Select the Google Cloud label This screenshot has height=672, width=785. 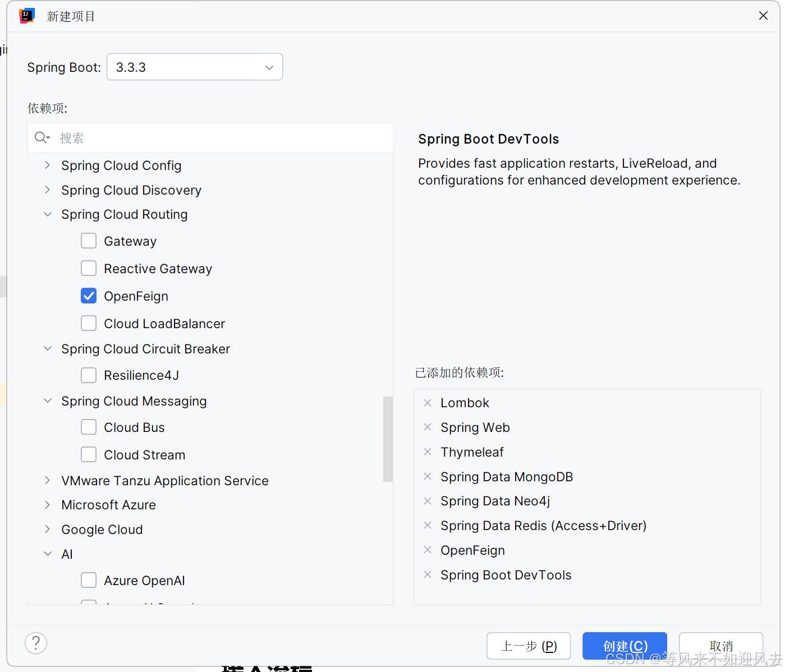tap(102, 530)
